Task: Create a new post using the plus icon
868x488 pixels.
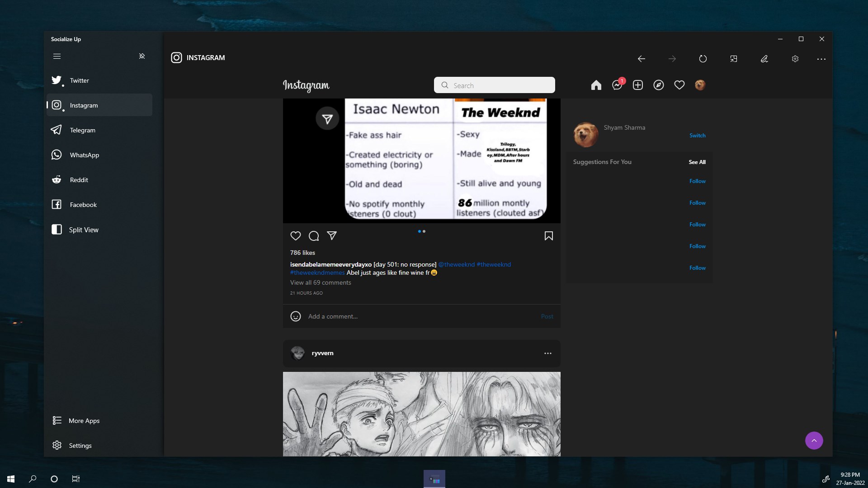Action: 638,85
